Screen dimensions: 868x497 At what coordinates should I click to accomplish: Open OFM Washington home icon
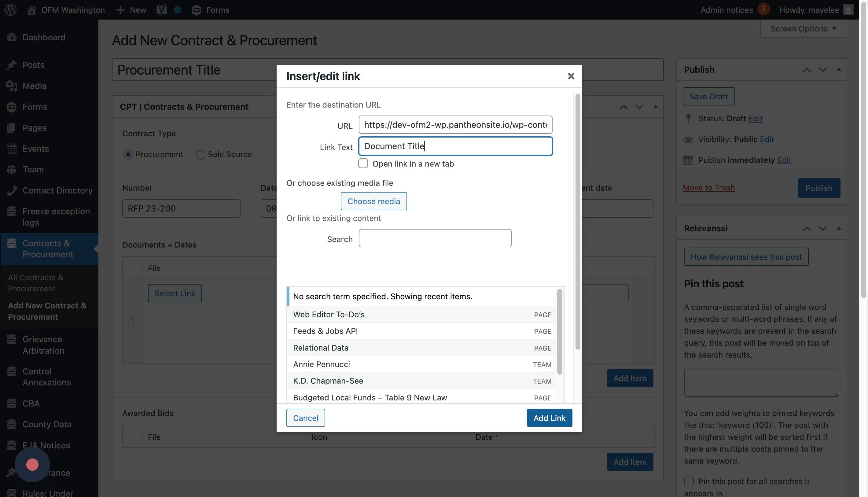(x=32, y=10)
